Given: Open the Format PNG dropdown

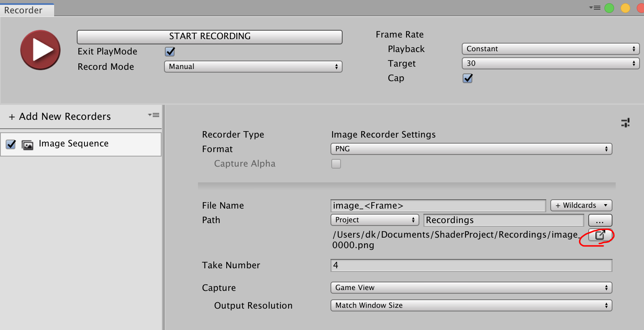Looking at the screenshot, I should coord(471,149).
